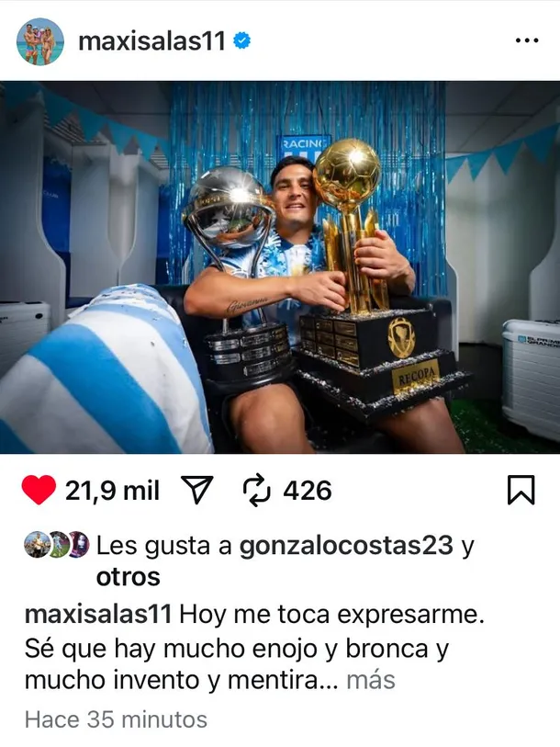The height and width of the screenshot is (747, 560).
Task: Click the blue verified badge
Action: (x=242, y=41)
